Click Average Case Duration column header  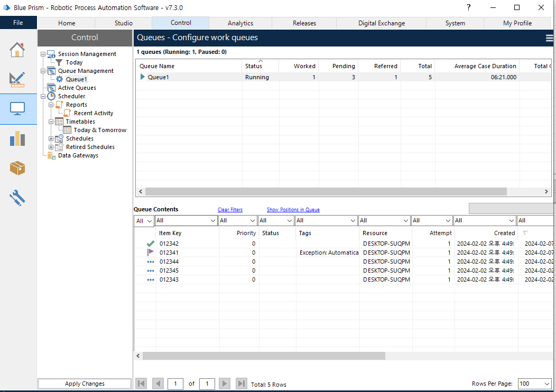click(477, 66)
